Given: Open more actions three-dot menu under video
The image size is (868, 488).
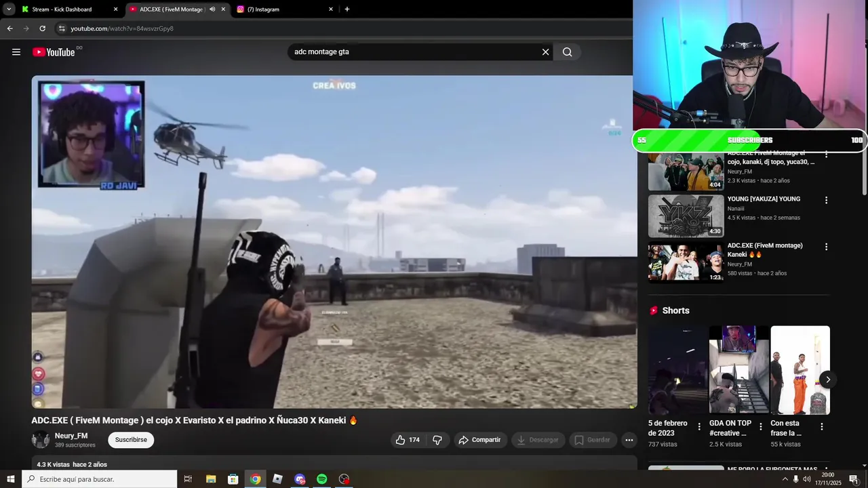Looking at the screenshot, I should 629,440.
